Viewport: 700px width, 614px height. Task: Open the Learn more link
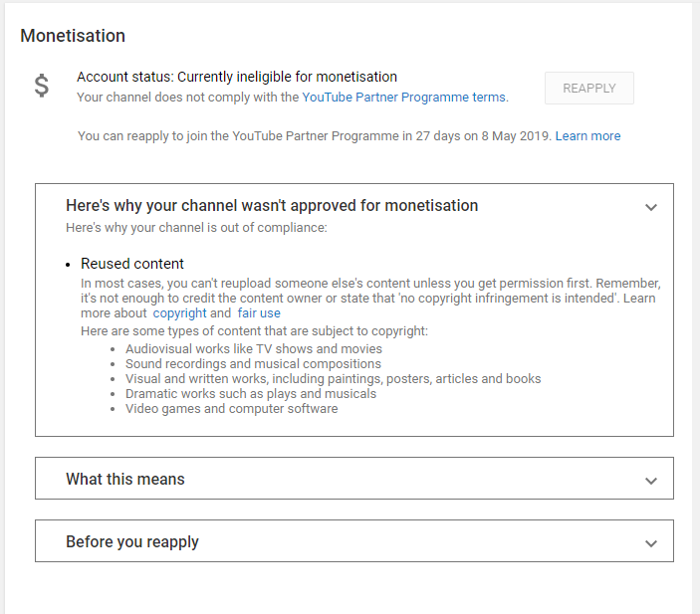pos(587,135)
